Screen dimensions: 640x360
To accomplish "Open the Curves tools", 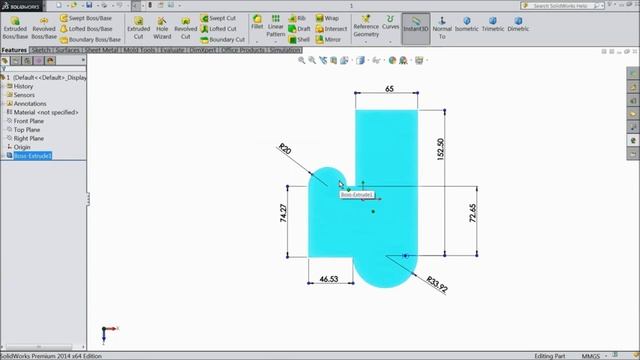I will pos(390,22).
